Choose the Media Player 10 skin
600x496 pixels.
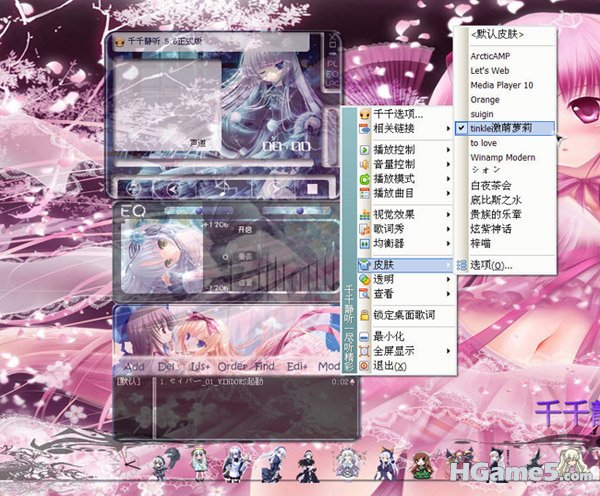(x=502, y=85)
